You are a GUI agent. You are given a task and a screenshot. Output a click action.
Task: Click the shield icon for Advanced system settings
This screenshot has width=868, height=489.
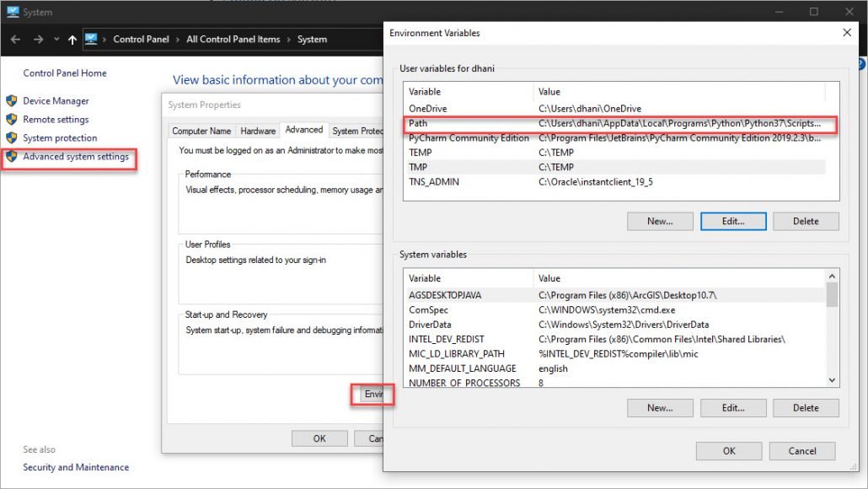(x=12, y=157)
